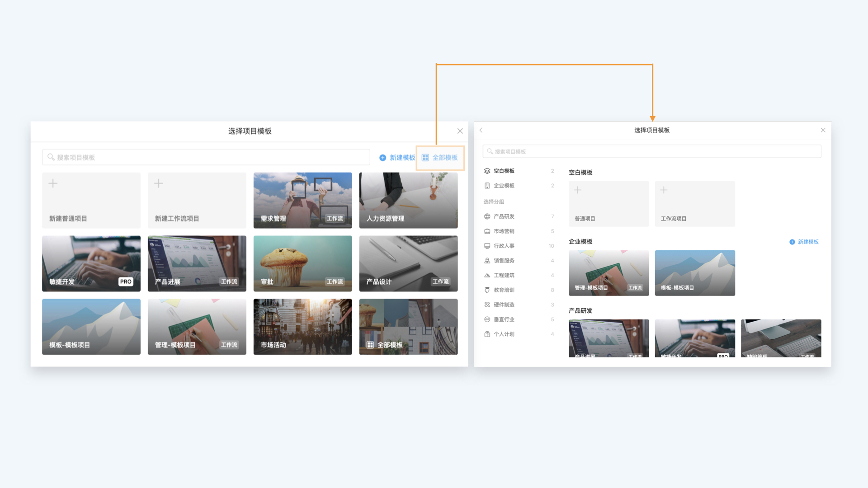Viewport: 868px width, 488px height.
Task: Open the 模板-模板项目 mountain card in left dialog
Action: pyautogui.click(x=91, y=327)
